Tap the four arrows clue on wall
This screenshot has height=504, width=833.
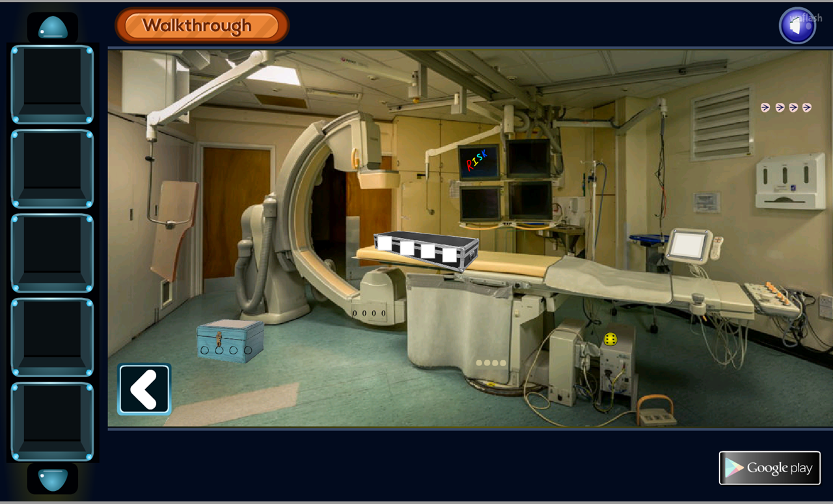point(786,107)
